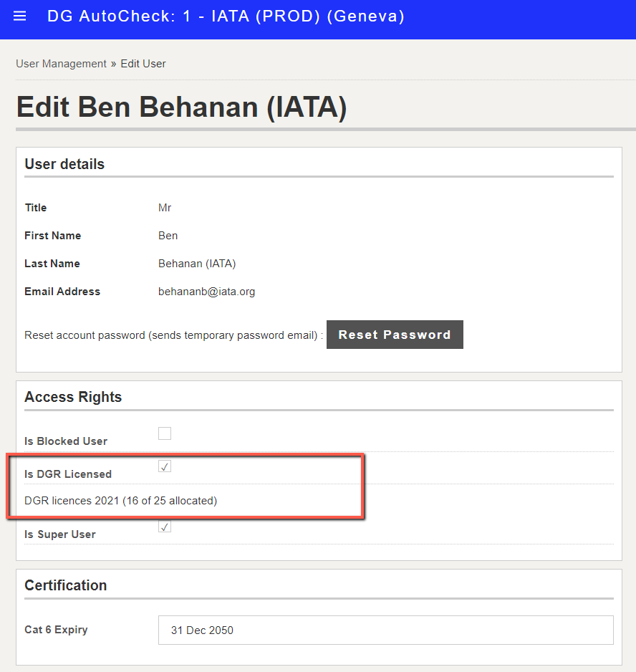Go to User Management breadcrumb

[61, 64]
